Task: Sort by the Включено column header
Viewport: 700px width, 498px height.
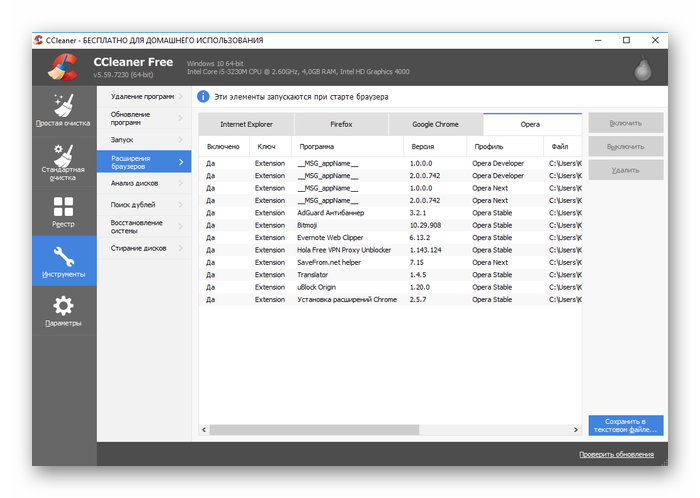Action: (223, 146)
